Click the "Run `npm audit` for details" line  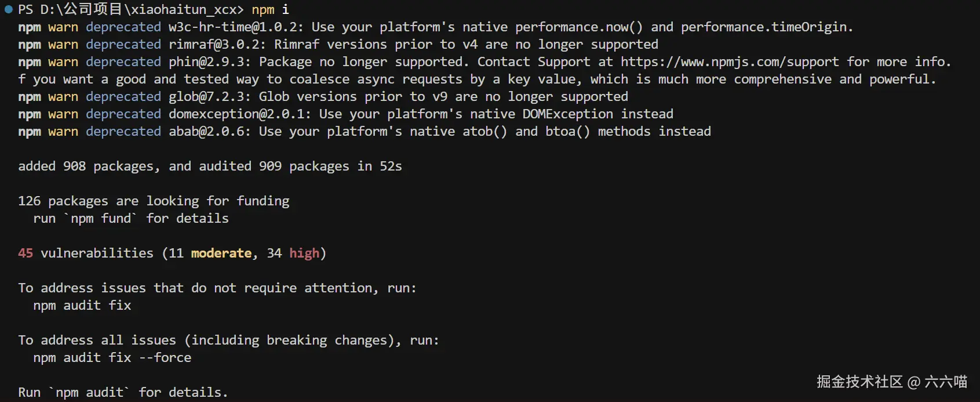123,392
